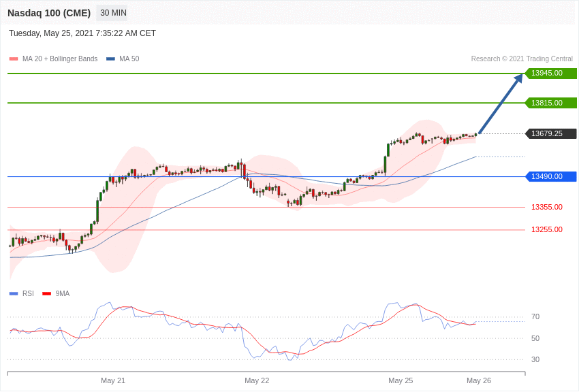Click the May 26 date axis label

pyautogui.click(x=479, y=380)
